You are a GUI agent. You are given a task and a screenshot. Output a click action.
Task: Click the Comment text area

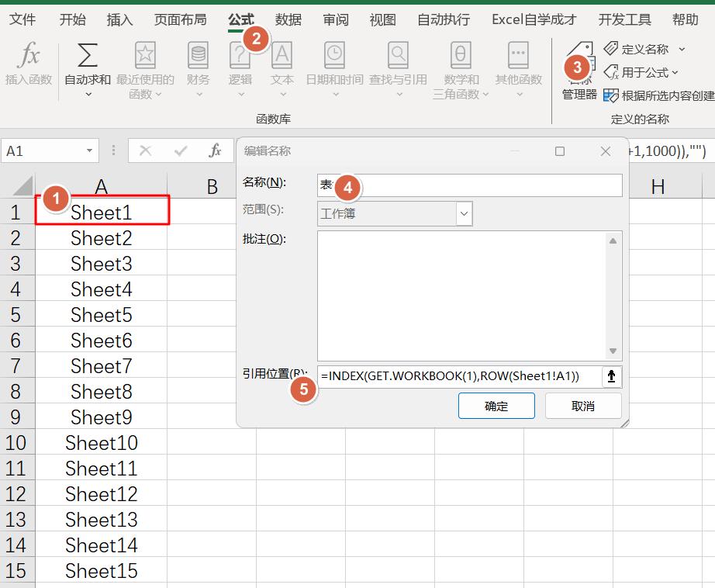[x=470, y=296]
